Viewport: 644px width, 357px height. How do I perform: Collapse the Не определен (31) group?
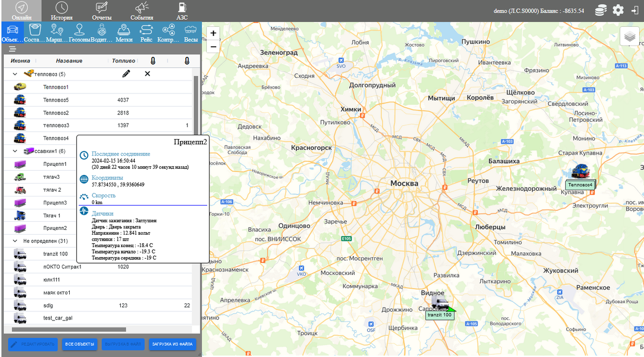pos(14,241)
